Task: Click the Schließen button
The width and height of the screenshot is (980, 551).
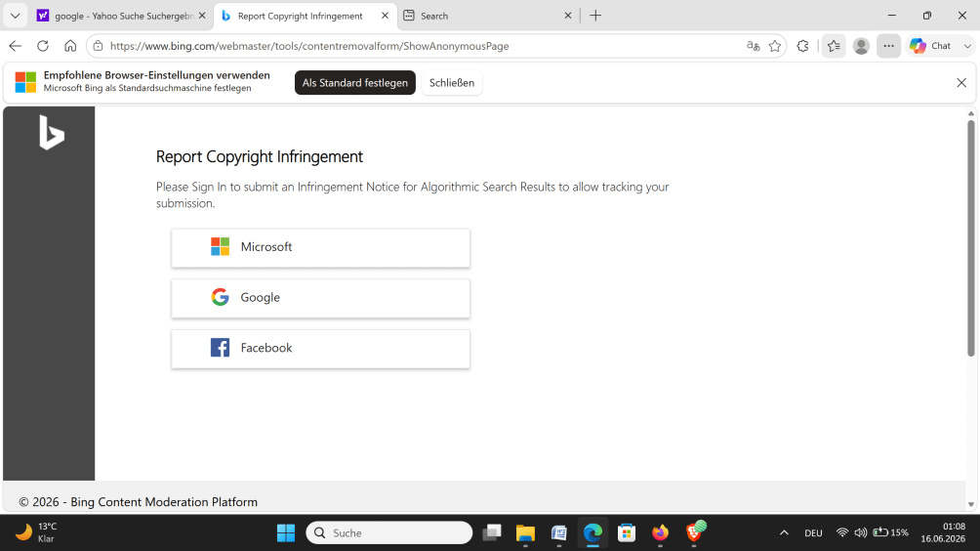Action: point(452,83)
